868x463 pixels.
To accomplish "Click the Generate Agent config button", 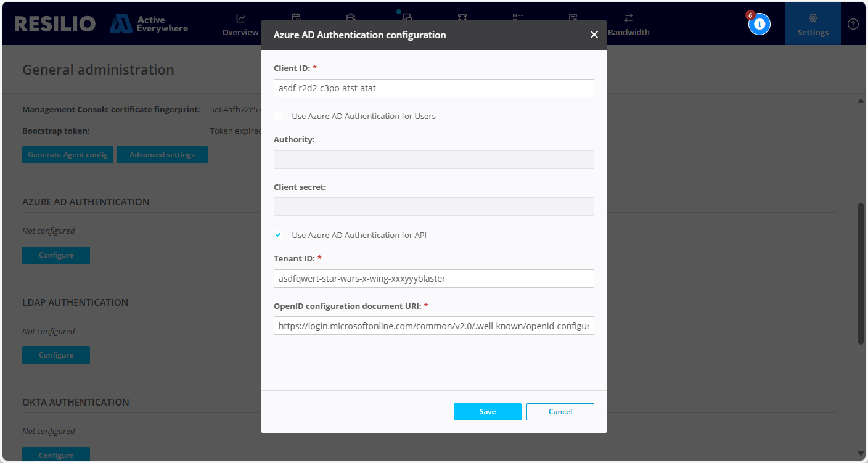I will [x=68, y=155].
